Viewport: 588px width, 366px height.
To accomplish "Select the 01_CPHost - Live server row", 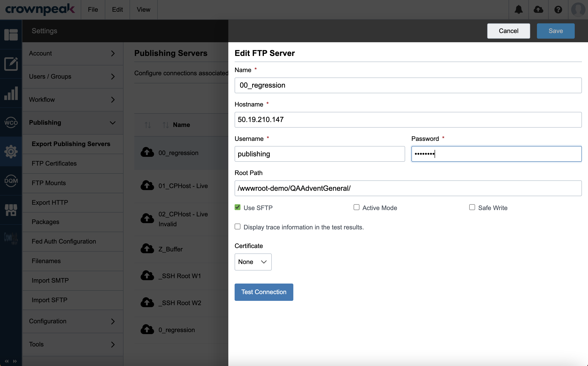I will click(181, 186).
